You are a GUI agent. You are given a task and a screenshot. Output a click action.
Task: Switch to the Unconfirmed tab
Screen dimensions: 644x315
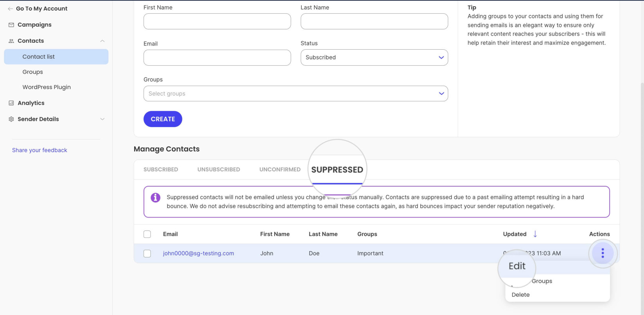[280, 169]
